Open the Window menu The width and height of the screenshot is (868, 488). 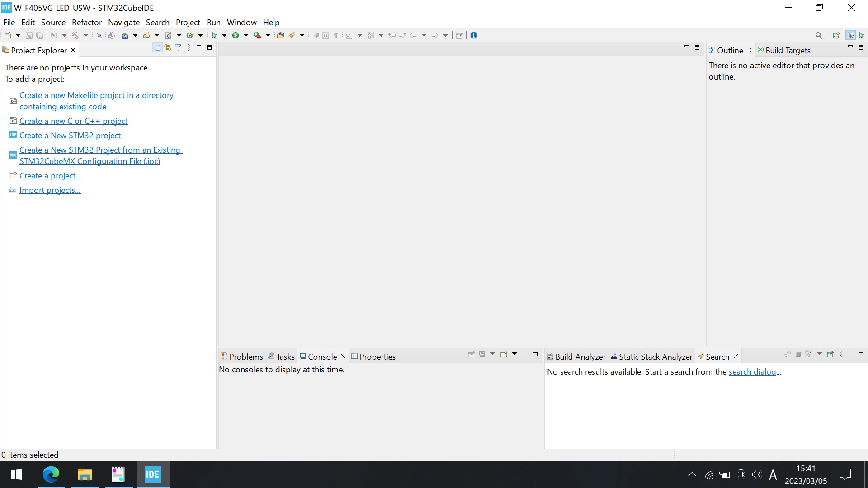(242, 22)
